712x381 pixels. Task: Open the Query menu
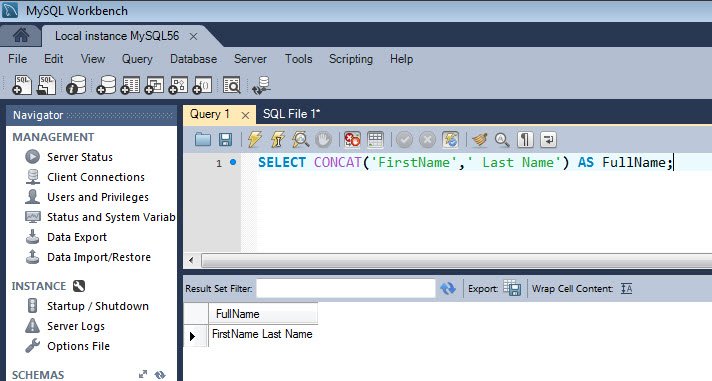click(x=137, y=59)
